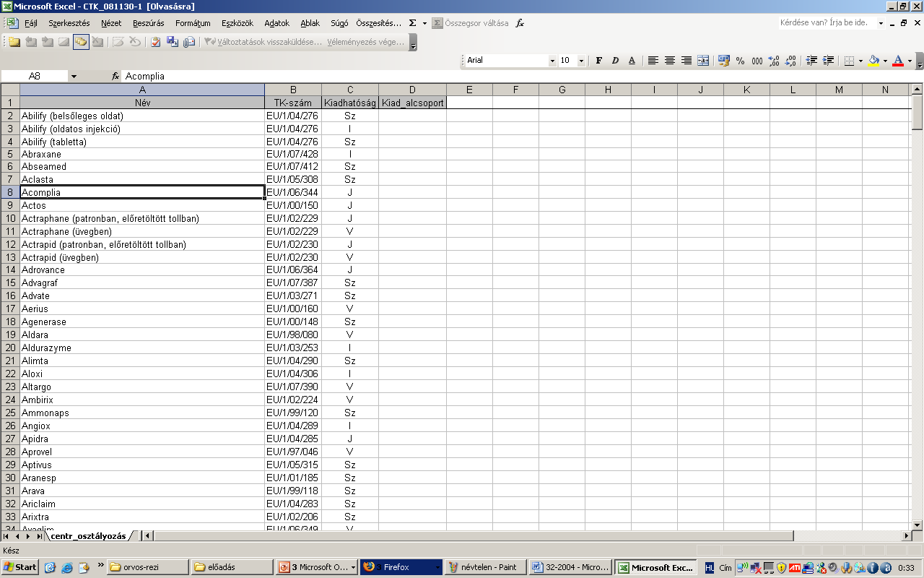924x578 pixels.
Task: Click the Increase Decimal icon
Action: tap(774, 61)
